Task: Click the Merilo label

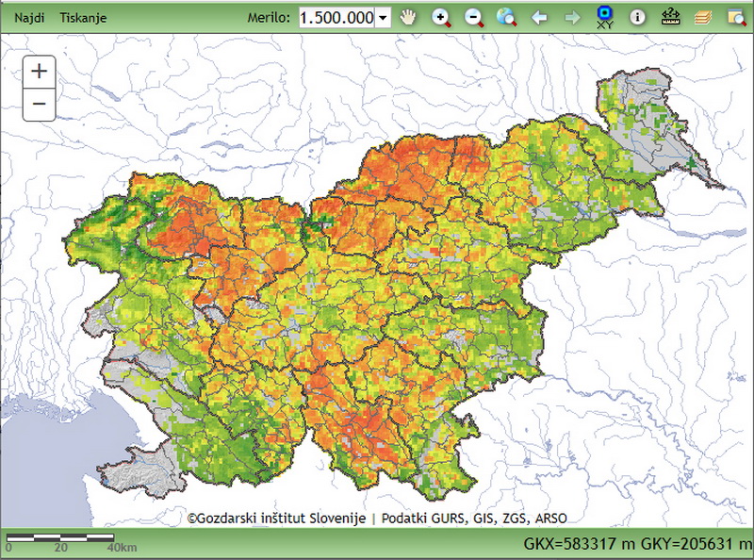Action: (x=269, y=18)
